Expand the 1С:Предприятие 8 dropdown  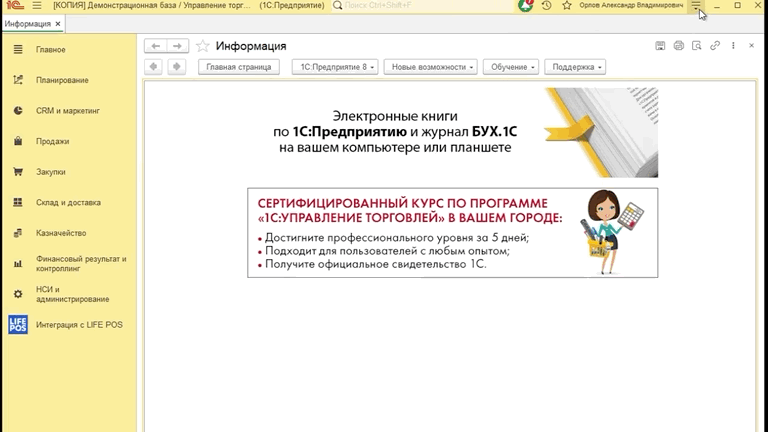tap(335, 67)
